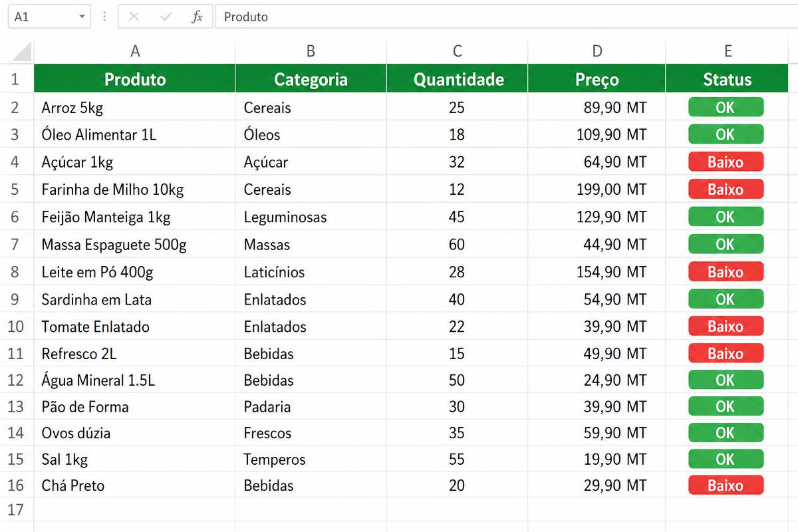Click the Select All corner triangle
The height and width of the screenshot is (532, 798).
click(22, 51)
